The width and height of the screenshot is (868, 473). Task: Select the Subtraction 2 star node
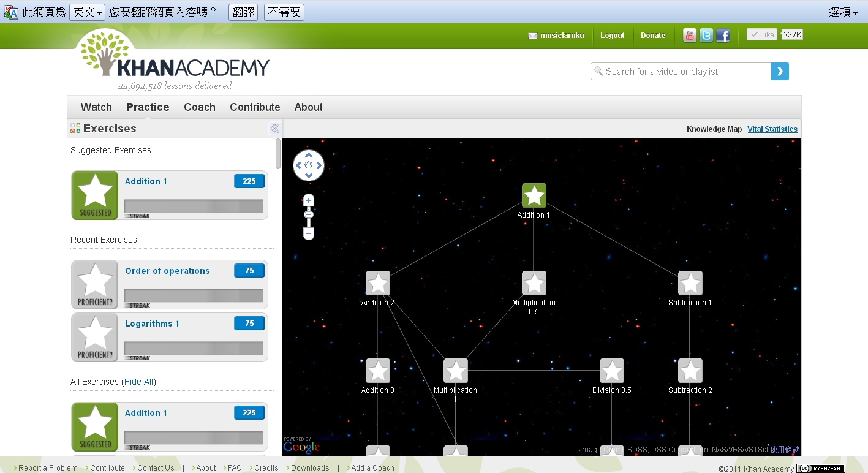(x=690, y=371)
